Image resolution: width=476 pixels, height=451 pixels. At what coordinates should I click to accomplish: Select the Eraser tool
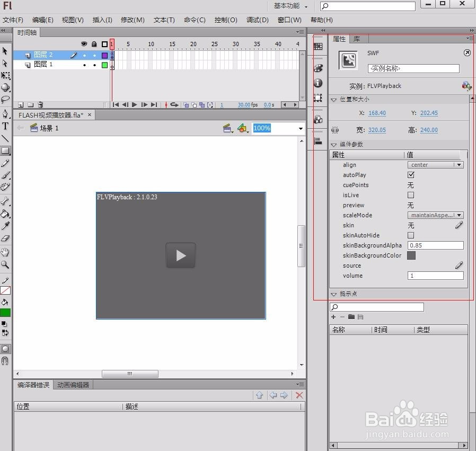pos(5,238)
